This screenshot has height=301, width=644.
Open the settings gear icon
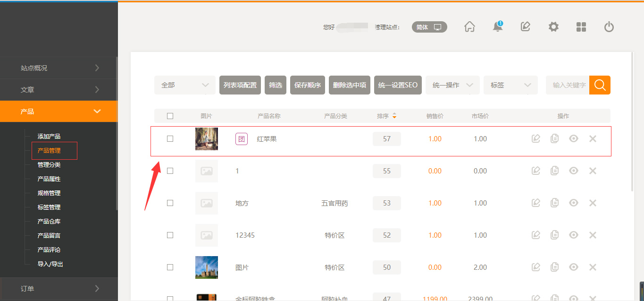553,27
